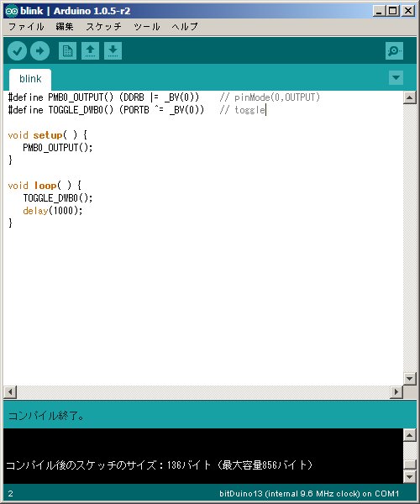Open the Serial Monitor magnifier icon
Image resolution: width=420 pixels, height=504 pixels.
tap(394, 50)
